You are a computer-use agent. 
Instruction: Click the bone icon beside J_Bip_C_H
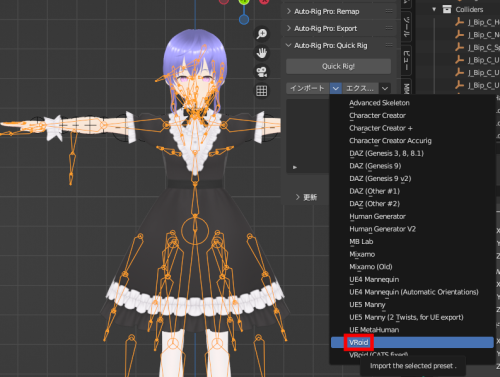[x=460, y=22]
